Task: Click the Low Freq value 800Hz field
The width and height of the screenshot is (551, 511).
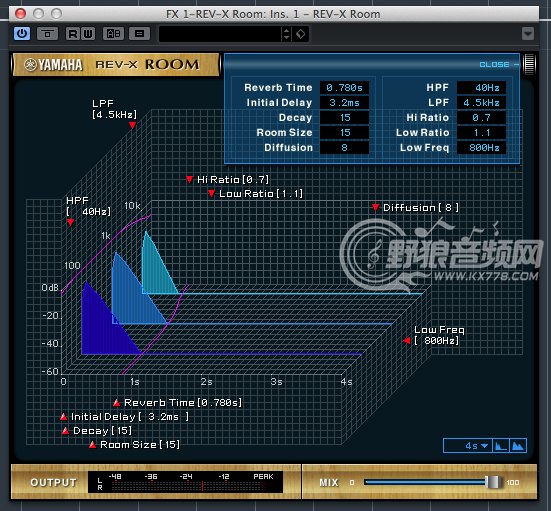Action: (481, 148)
